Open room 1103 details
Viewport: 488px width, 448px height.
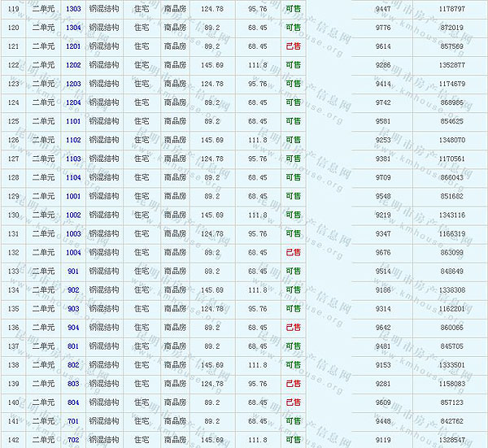pyautogui.click(x=73, y=159)
